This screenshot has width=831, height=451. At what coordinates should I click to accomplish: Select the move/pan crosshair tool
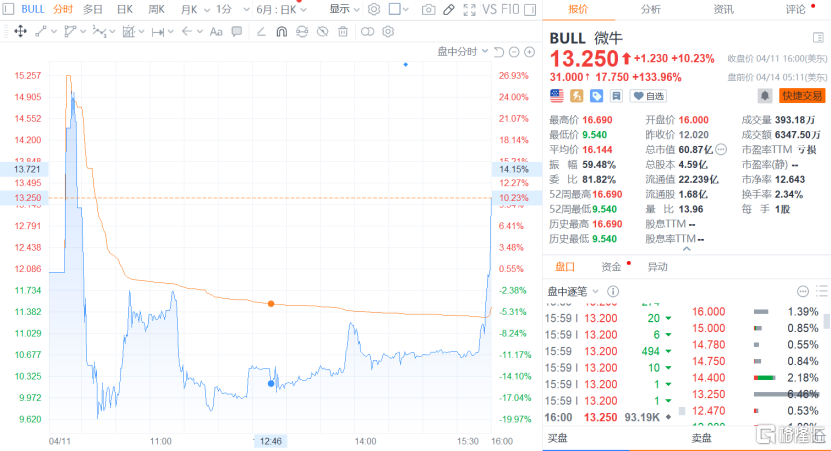pos(20,32)
